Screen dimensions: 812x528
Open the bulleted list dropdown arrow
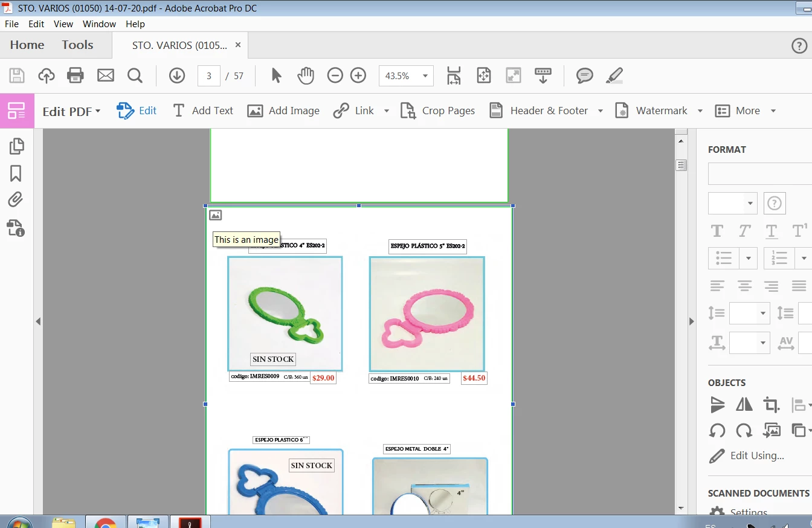point(748,259)
